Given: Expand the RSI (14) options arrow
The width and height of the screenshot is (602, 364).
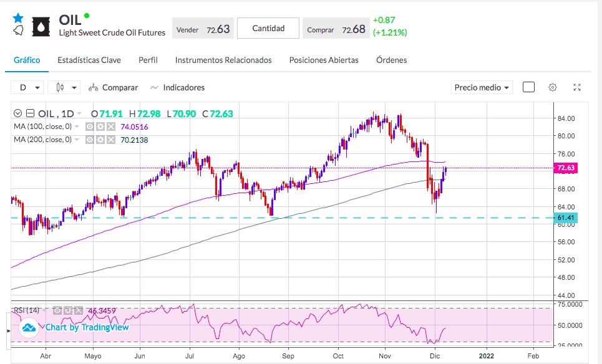Looking at the screenshot, I should coord(46,310).
